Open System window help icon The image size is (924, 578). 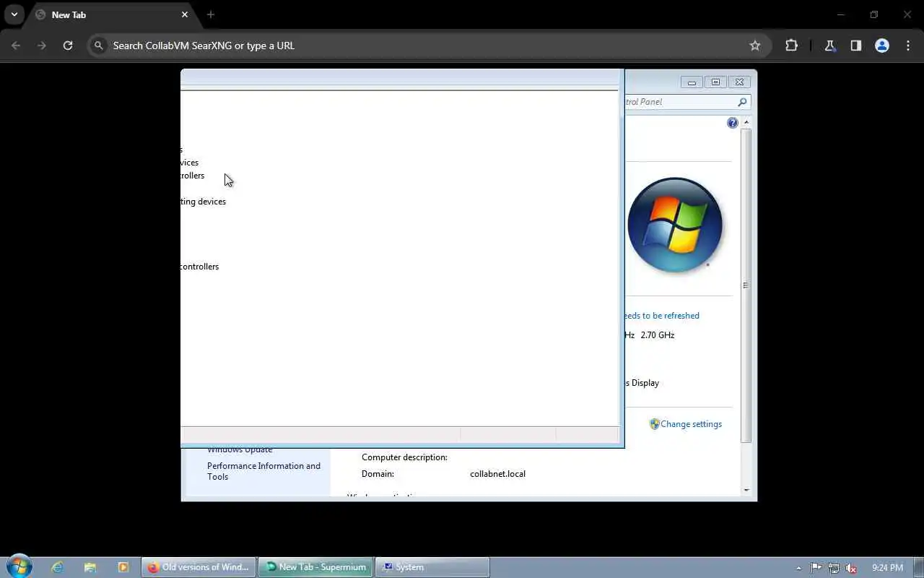(x=733, y=123)
